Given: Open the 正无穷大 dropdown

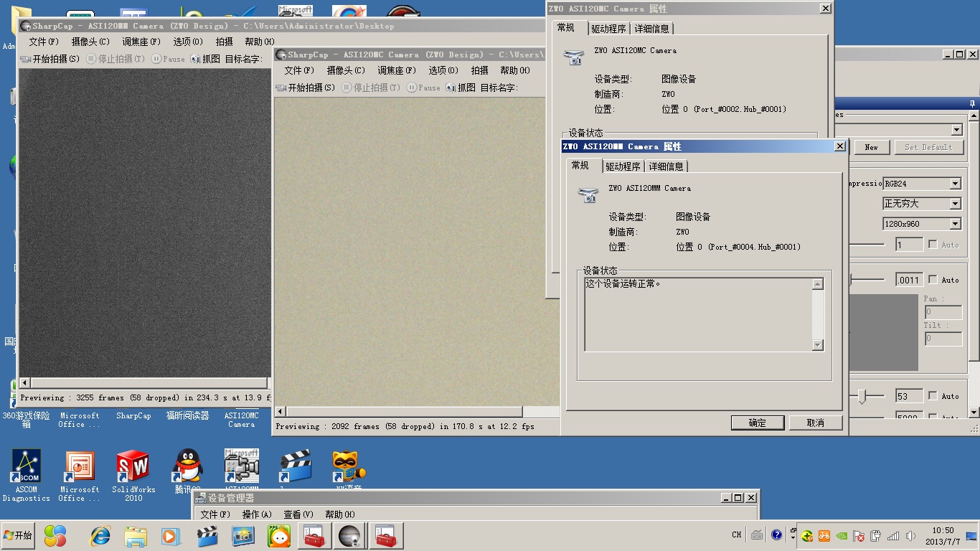Looking at the screenshot, I should tap(922, 204).
